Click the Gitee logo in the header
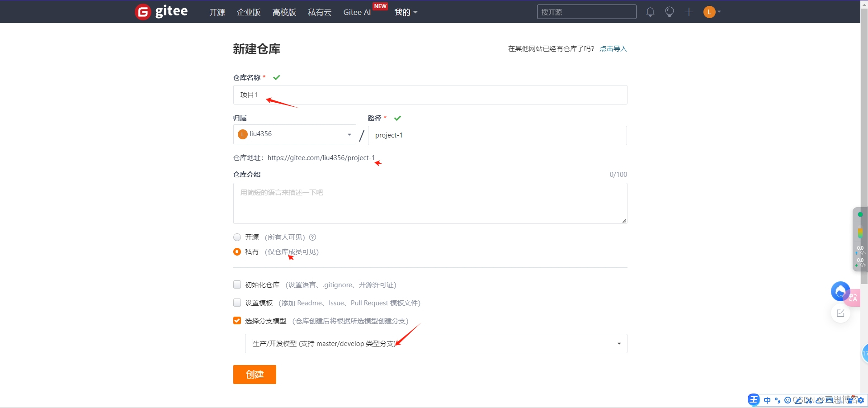The width and height of the screenshot is (868, 408). (161, 11)
